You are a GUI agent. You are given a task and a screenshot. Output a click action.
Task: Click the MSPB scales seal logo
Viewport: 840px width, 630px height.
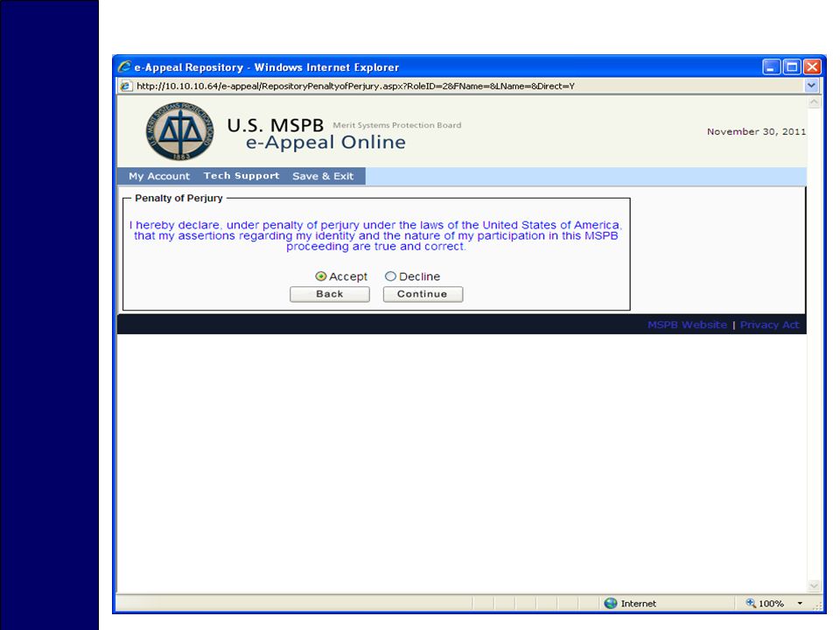point(179,131)
